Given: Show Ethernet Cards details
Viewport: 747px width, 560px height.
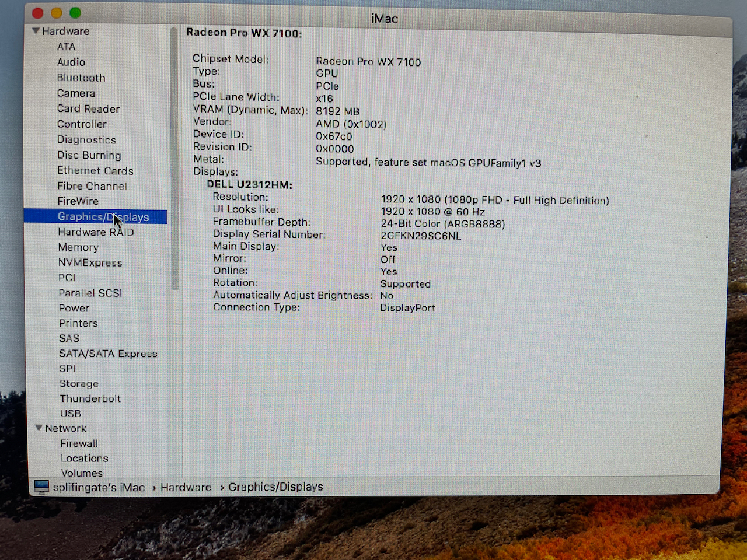Looking at the screenshot, I should pyautogui.click(x=95, y=171).
